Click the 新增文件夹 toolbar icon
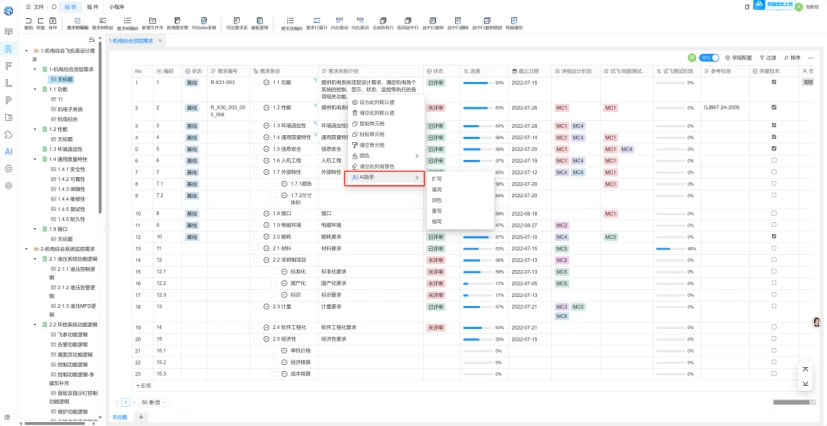 [152, 21]
